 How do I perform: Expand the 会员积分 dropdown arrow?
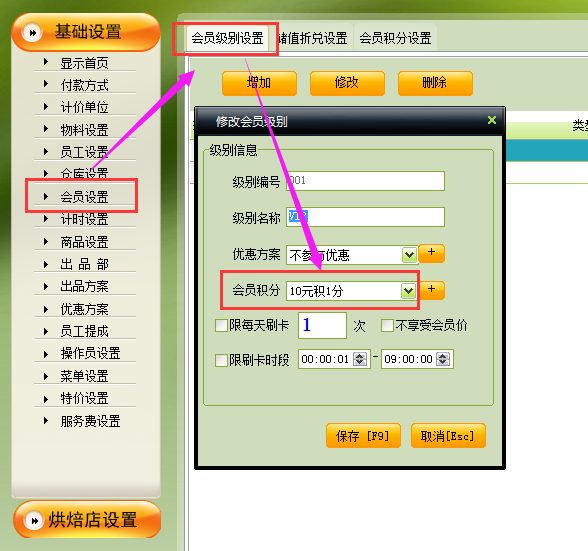pyautogui.click(x=408, y=291)
